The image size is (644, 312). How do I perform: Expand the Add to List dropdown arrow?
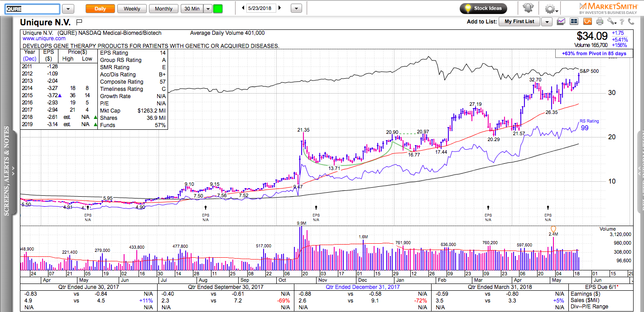547,22
